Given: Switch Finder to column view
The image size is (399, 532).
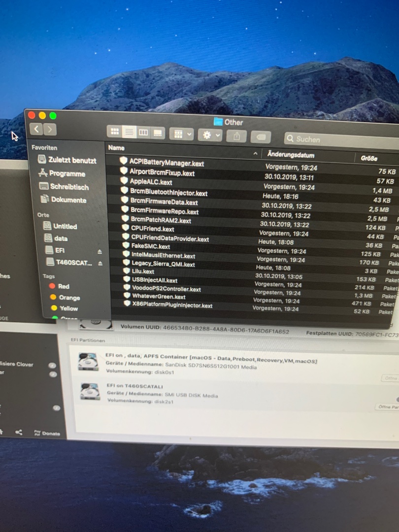Looking at the screenshot, I should [x=143, y=133].
